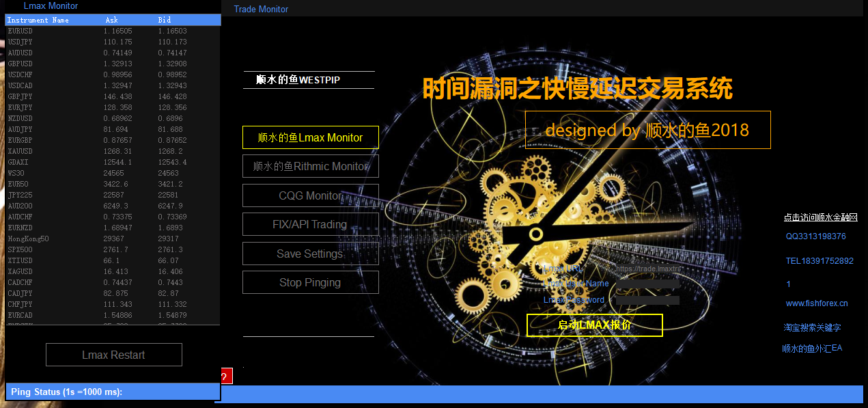The width and height of the screenshot is (868, 408).
Task: Select the GDAXI row
Action: [x=113, y=162]
